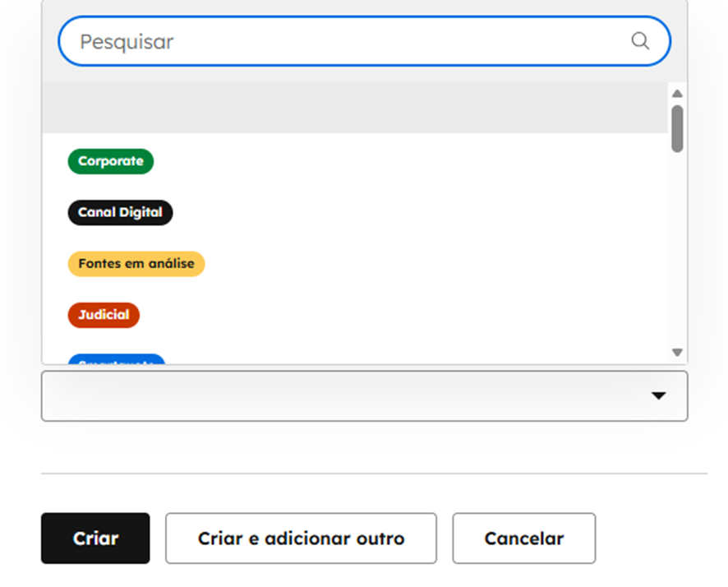The image size is (728, 587).
Task: Click the list's vertical scrollbar thumb
Action: pos(677,128)
